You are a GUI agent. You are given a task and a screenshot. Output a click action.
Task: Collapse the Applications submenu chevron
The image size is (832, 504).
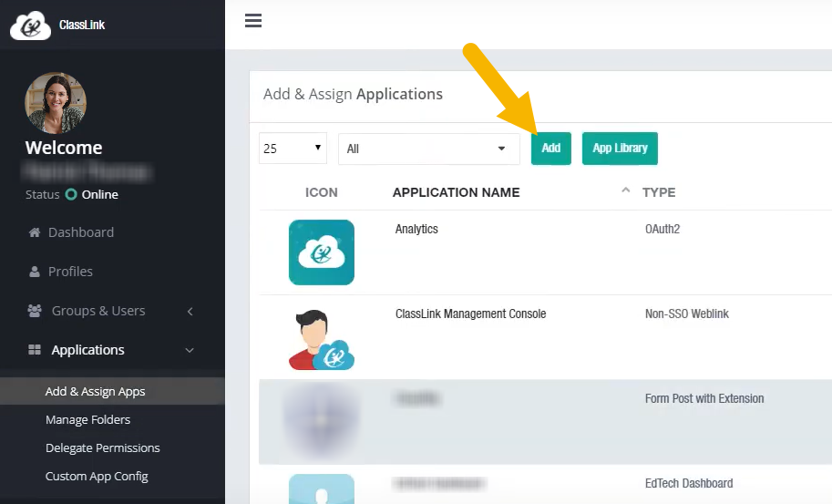pyautogui.click(x=190, y=350)
